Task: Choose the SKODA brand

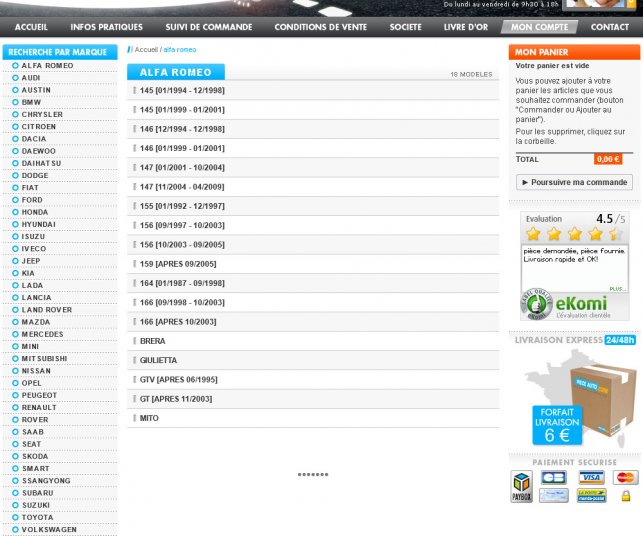Action: [35, 456]
